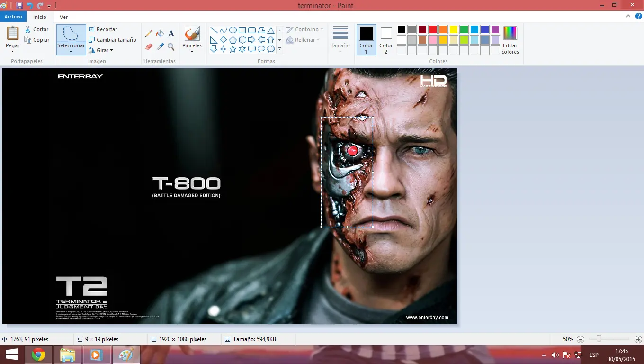This screenshot has height=364, width=644.
Task: Choose the down arrow shape
Action: tap(214, 49)
